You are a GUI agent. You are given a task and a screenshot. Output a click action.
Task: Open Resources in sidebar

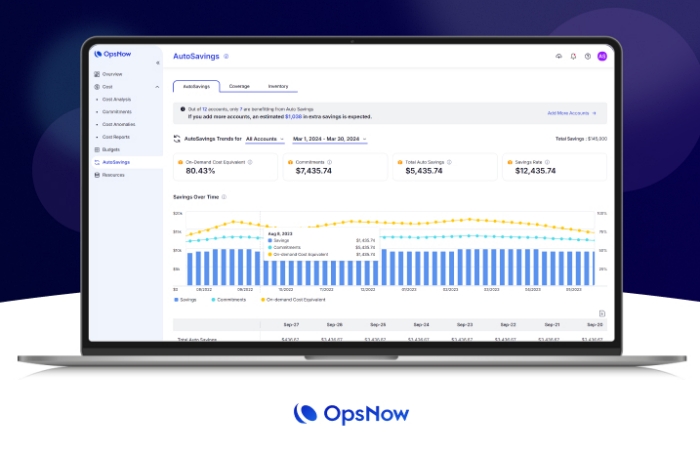pos(113,175)
